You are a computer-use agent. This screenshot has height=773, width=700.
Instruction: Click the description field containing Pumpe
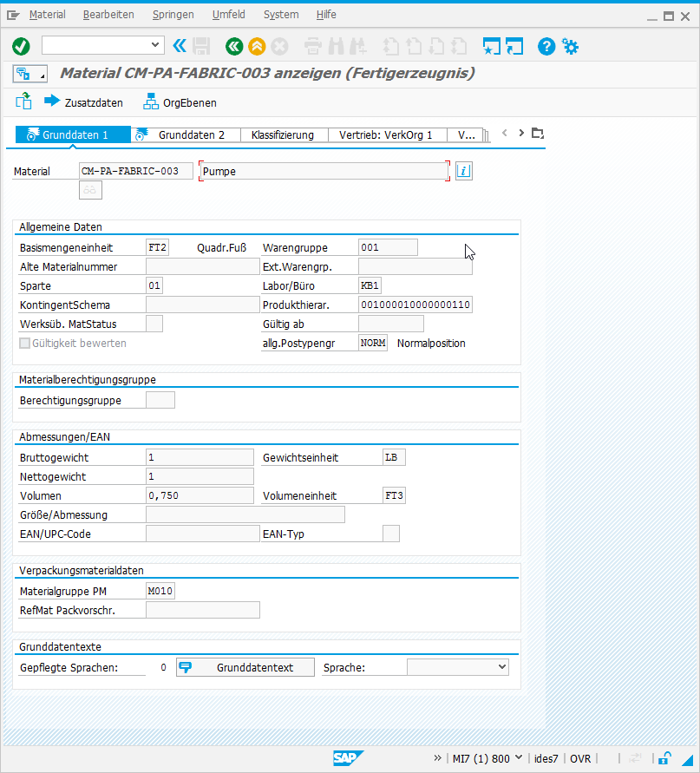click(324, 171)
